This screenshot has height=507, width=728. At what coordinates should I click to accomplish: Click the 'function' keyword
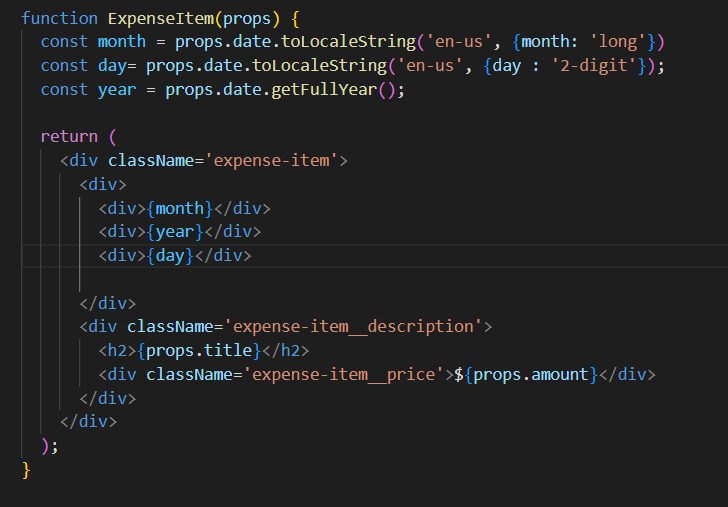click(x=59, y=19)
